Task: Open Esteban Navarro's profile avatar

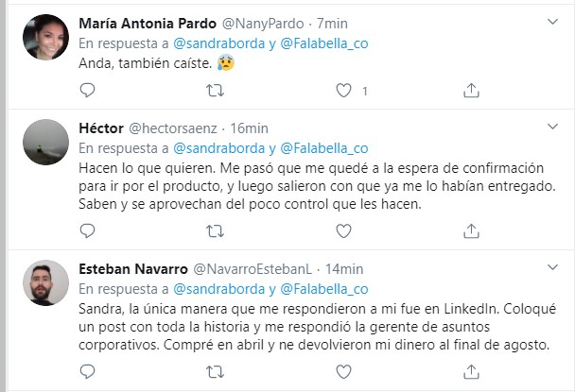Action: [x=45, y=283]
